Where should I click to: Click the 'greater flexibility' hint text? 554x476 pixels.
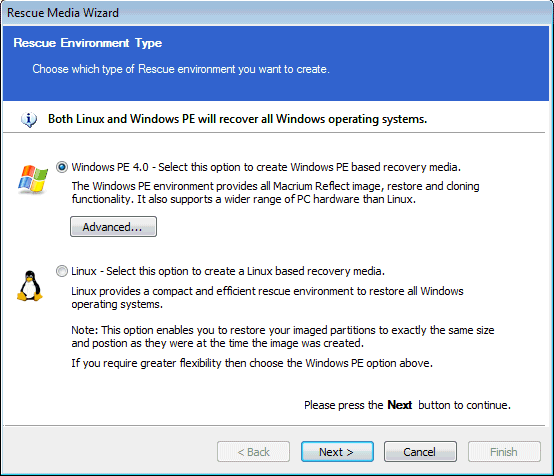click(x=252, y=363)
